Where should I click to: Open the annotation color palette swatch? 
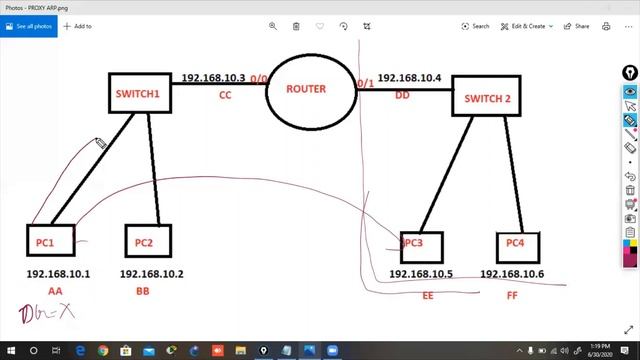(x=630, y=253)
